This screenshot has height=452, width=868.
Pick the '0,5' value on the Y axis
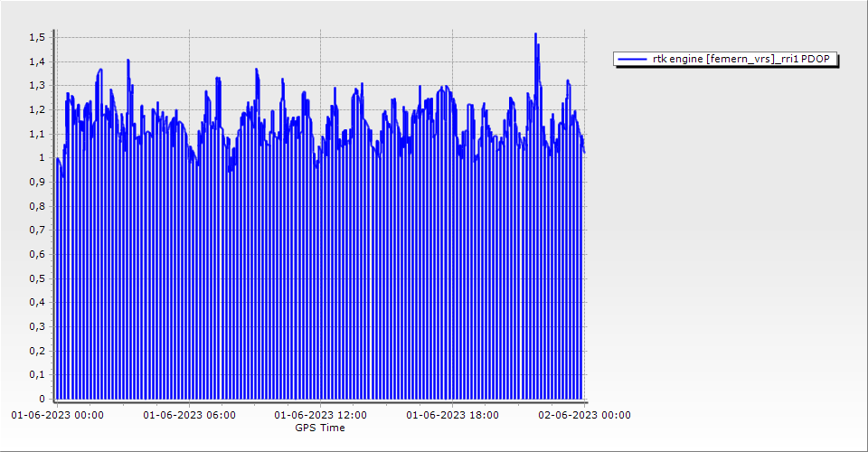click(37, 278)
